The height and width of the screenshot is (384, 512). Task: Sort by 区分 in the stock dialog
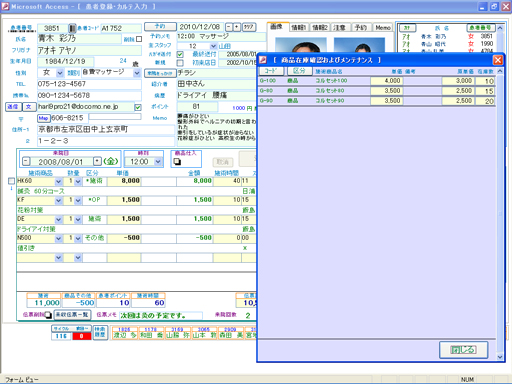click(299, 71)
